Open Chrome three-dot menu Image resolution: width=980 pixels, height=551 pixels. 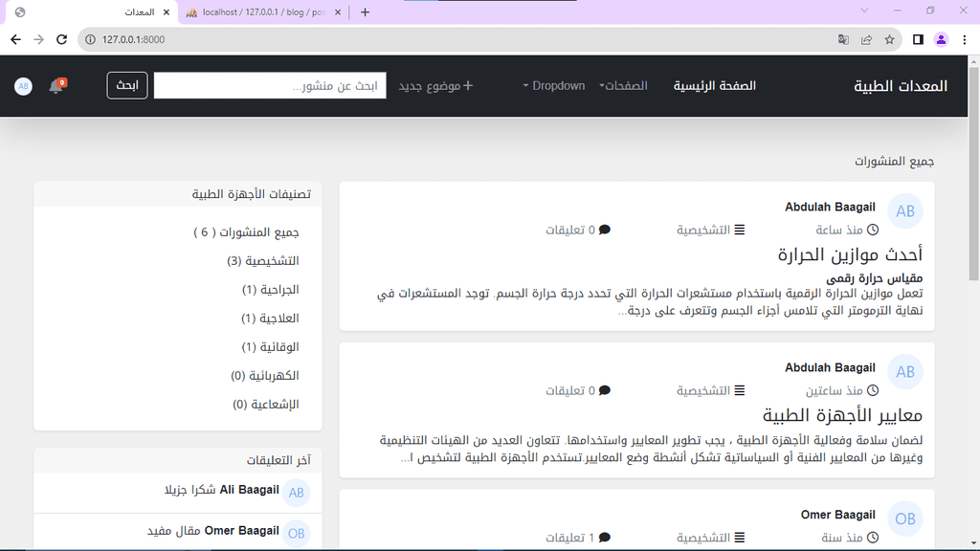pyautogui.click(x=965, y=39)
